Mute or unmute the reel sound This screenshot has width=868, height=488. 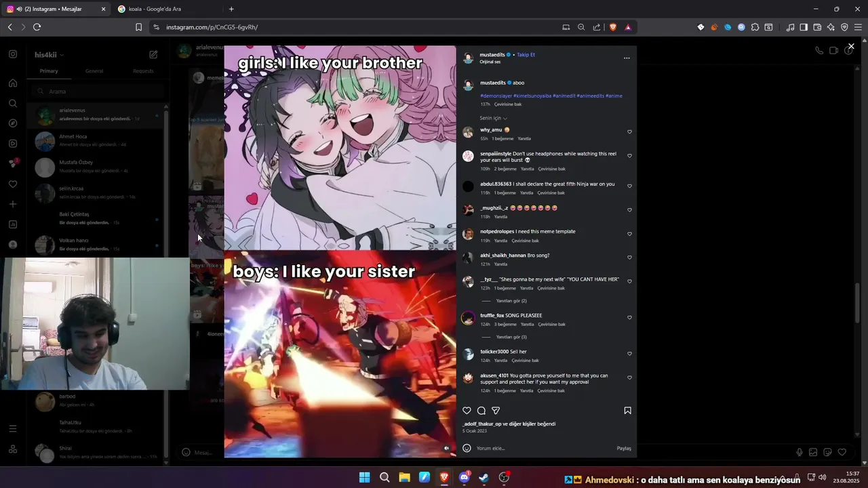(446, 448)
